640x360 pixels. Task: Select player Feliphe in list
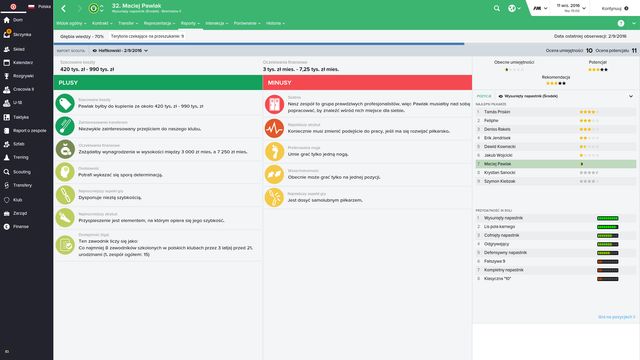(556, 120)
